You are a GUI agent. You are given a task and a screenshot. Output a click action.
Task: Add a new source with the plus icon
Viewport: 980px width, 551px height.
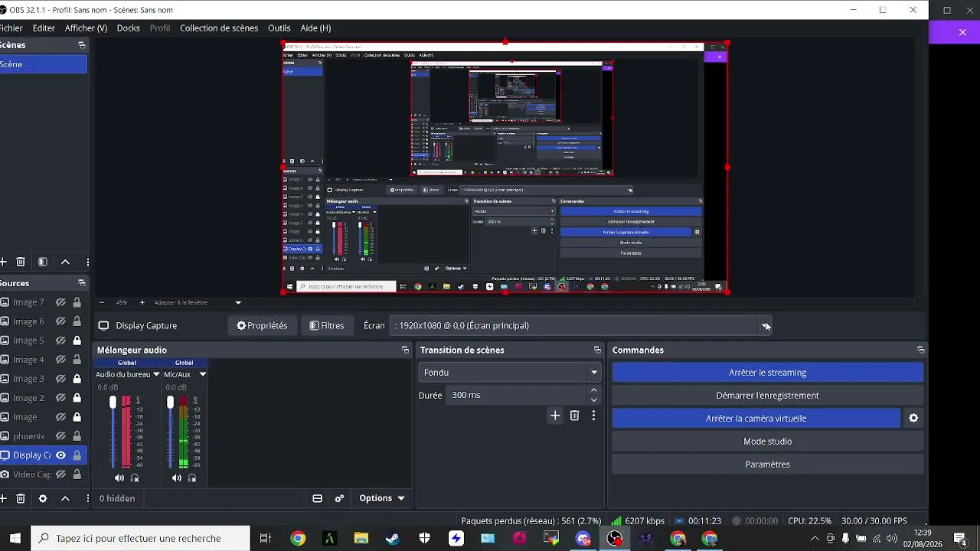click(3, 498)
